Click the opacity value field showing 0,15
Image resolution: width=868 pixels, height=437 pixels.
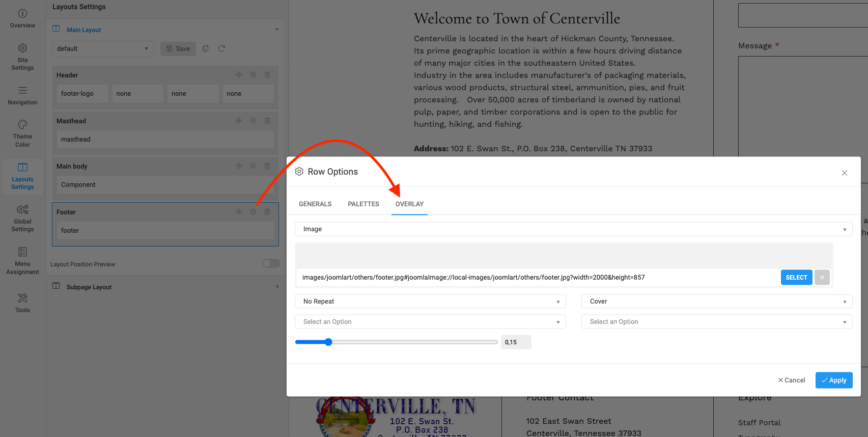point(516,342)
